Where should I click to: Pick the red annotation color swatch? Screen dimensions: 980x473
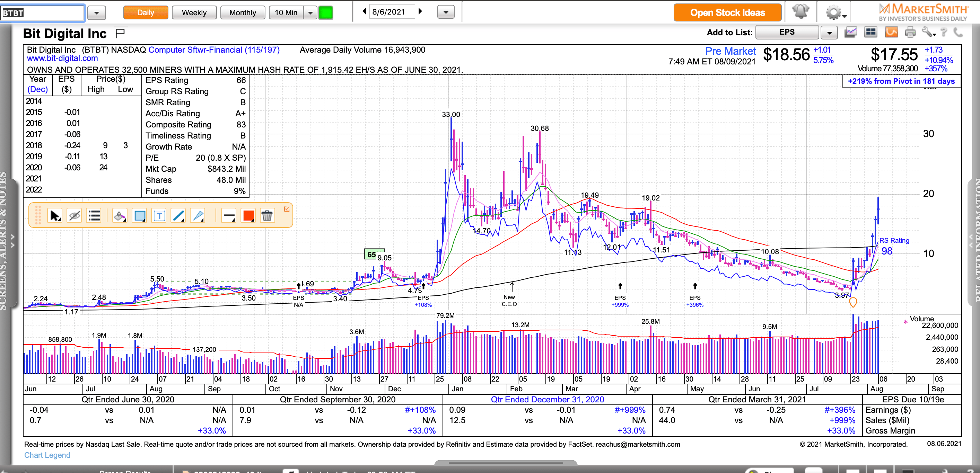(x=248, y=216)
